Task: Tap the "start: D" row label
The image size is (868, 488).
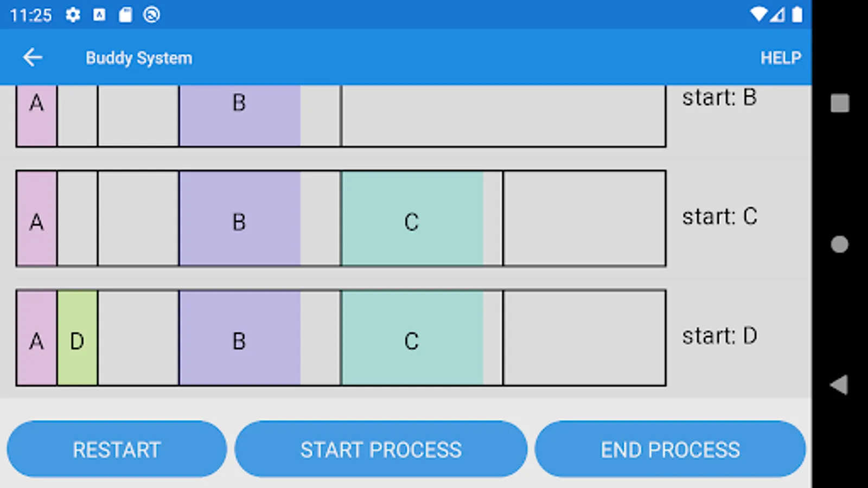Action: coord(719,336)
